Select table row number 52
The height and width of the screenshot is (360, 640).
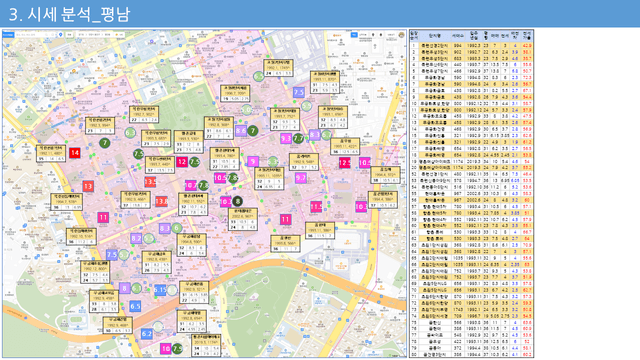click(471, 174)
